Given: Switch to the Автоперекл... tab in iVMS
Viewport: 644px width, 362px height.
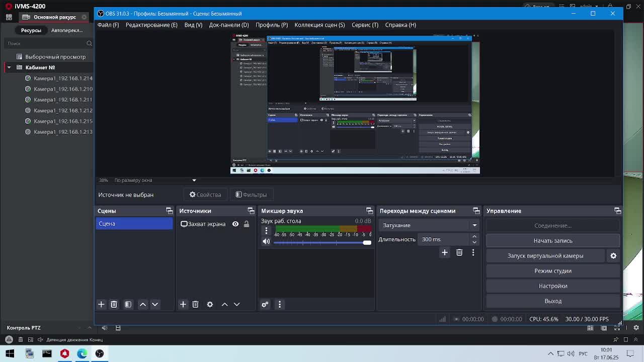Looking at the screenshot, I should tap(66, 30).
